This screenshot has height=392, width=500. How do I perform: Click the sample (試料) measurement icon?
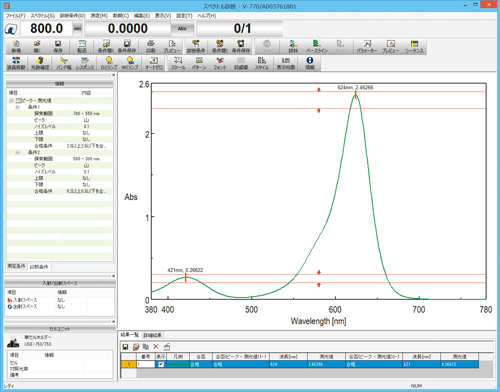293,46
